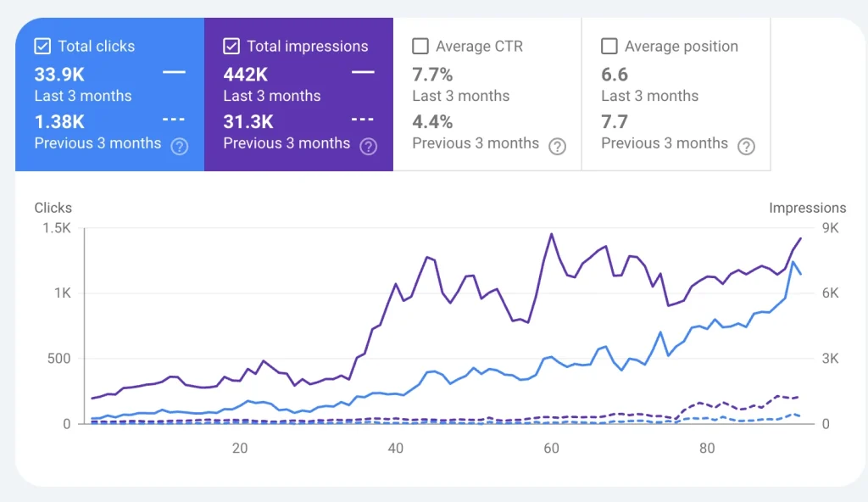The width and height of the screenshot is (868, 502).
Task: Click Average position help question mark icon
Action: pyautogui.click(x=746, y=146)
